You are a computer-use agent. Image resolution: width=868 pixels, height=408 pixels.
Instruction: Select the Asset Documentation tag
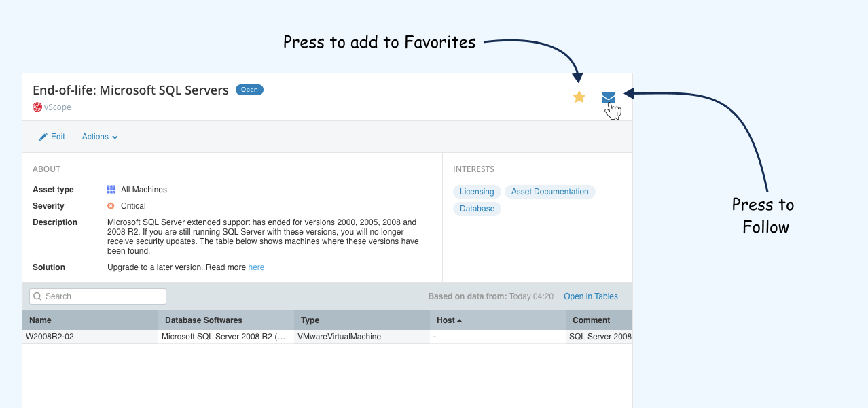click(550, 192)
